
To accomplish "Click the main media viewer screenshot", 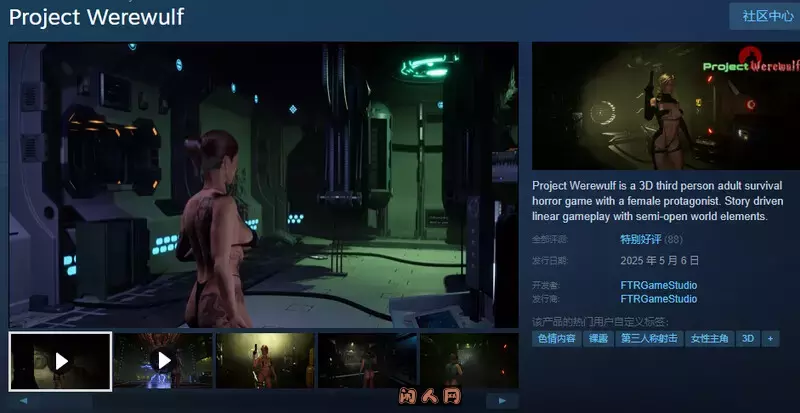I will 264,185.
